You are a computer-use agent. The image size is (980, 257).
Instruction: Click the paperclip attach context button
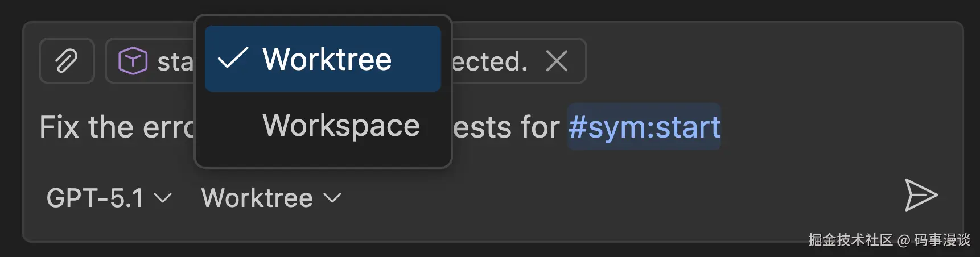click(67, 61)
